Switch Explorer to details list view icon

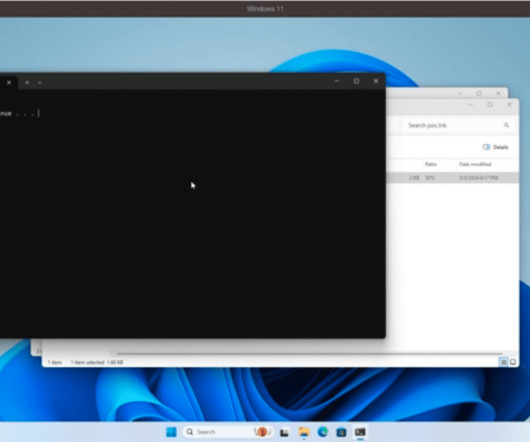point(504,362)
